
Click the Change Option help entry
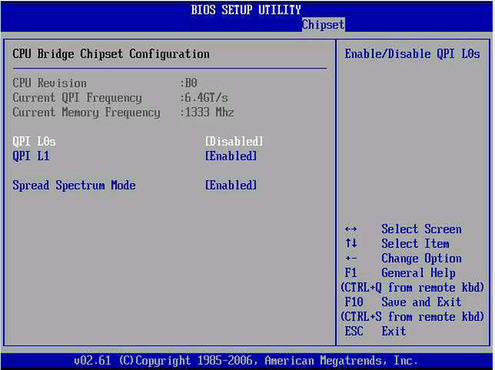click(421, 258)
